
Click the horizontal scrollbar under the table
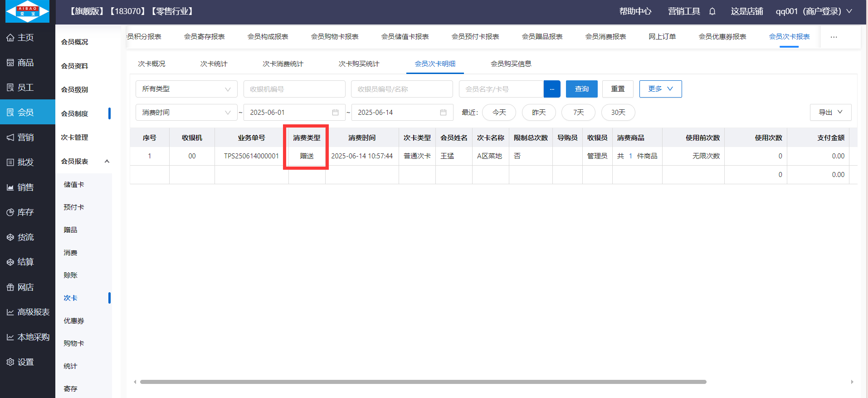click(423, 382)
